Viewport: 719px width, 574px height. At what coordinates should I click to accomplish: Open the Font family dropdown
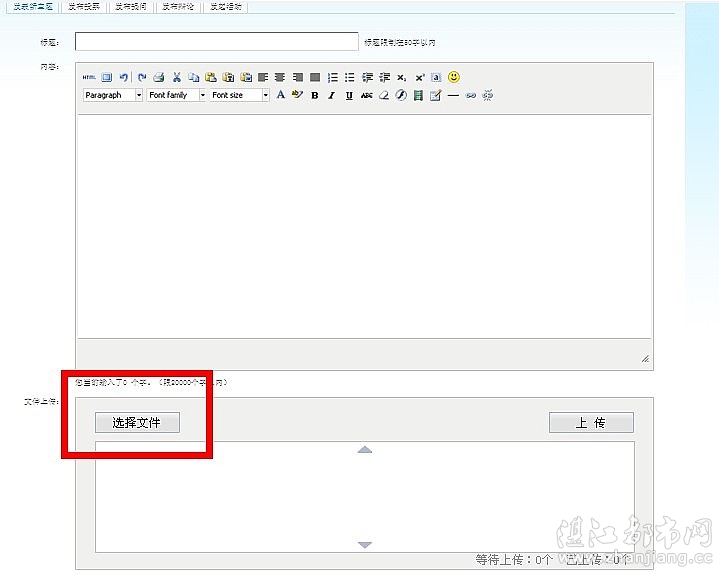pos(176,96)
